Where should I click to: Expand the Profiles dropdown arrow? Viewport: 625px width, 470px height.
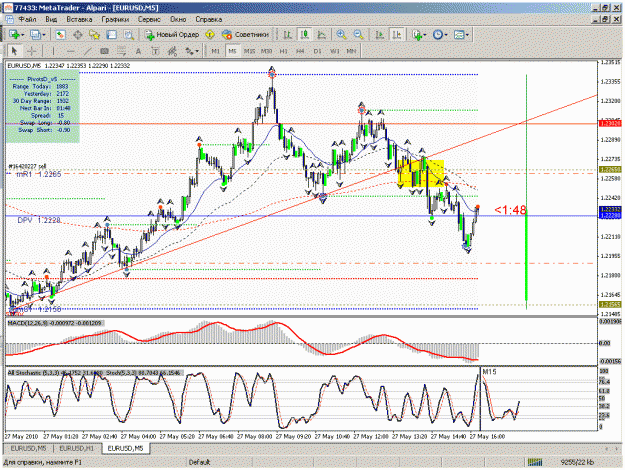click(x=43, y=35)
